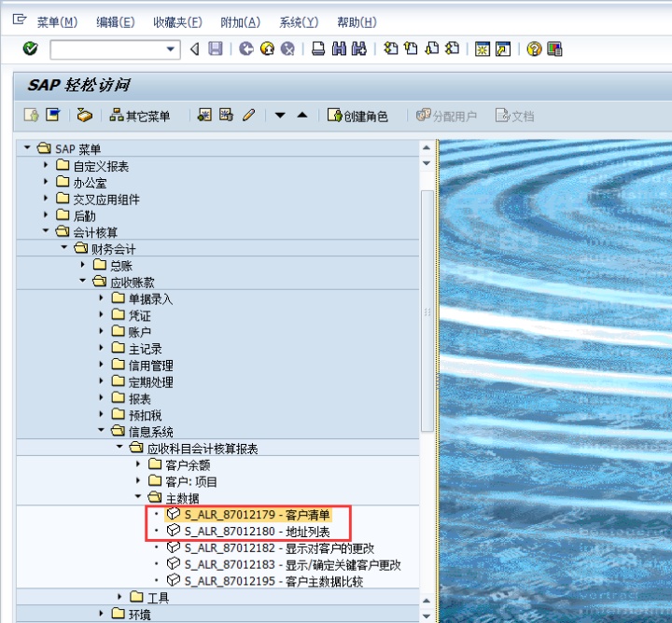
Task: Collapse the 会计核算 folder
Action: point(46,230)
